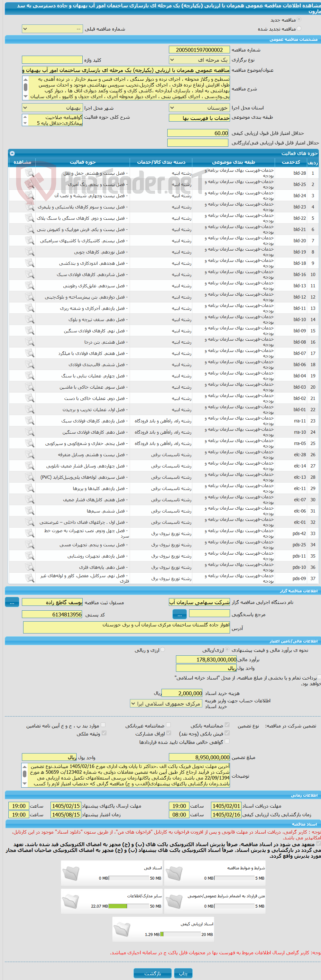
Task: Open the شرایط و ضوابط مناقصه folder icon
Action: pos(174,873)
